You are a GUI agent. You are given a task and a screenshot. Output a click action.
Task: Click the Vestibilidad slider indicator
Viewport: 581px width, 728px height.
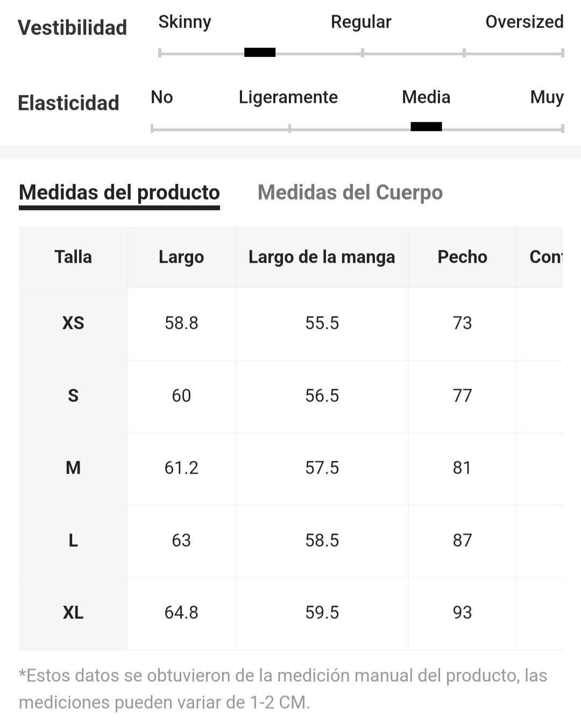click(x=260, y=52)
